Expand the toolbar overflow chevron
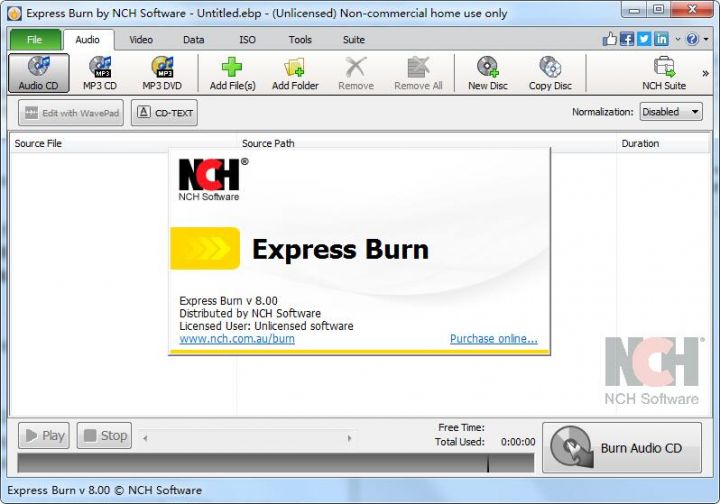 click(x=706, y=73)
